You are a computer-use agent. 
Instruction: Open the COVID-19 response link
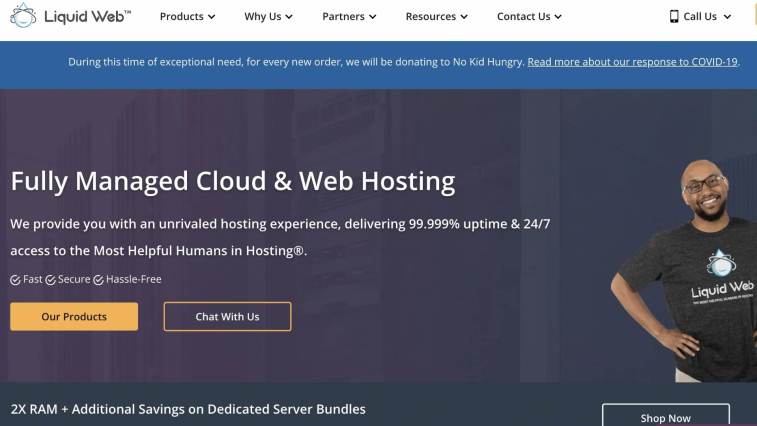coord(632,62)
